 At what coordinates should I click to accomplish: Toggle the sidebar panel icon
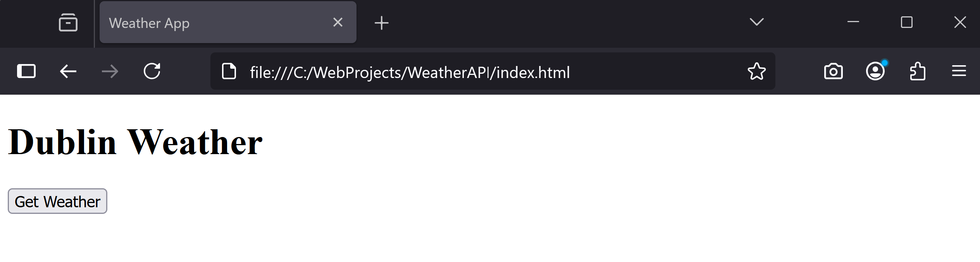26,71
